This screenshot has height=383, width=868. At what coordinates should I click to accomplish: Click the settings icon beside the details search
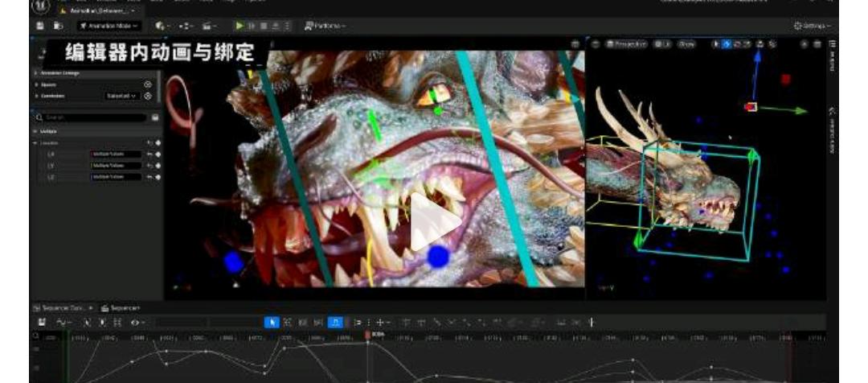click(x=155, y=117)
